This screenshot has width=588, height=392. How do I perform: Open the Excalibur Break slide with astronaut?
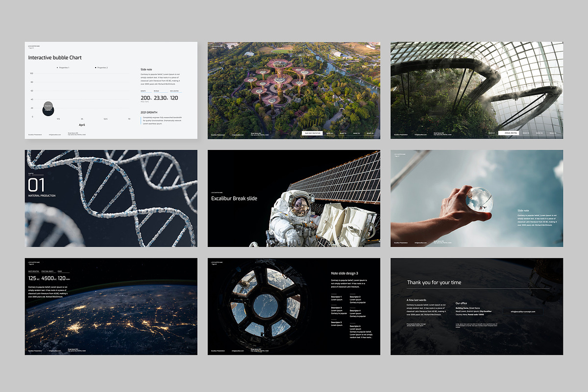point(294,198)
